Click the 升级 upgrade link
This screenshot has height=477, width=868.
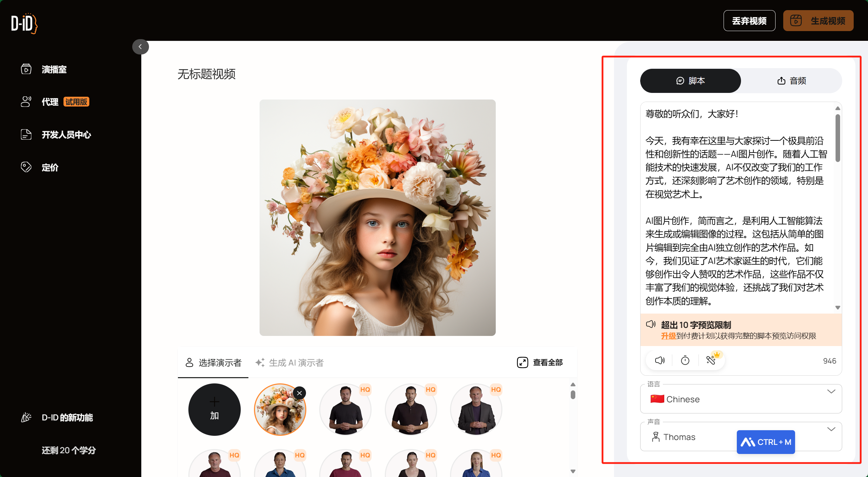click(x=668, y=336)
